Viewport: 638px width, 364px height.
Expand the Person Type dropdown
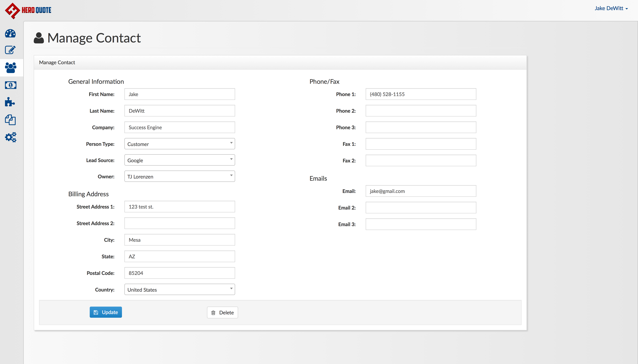point(179,144)
